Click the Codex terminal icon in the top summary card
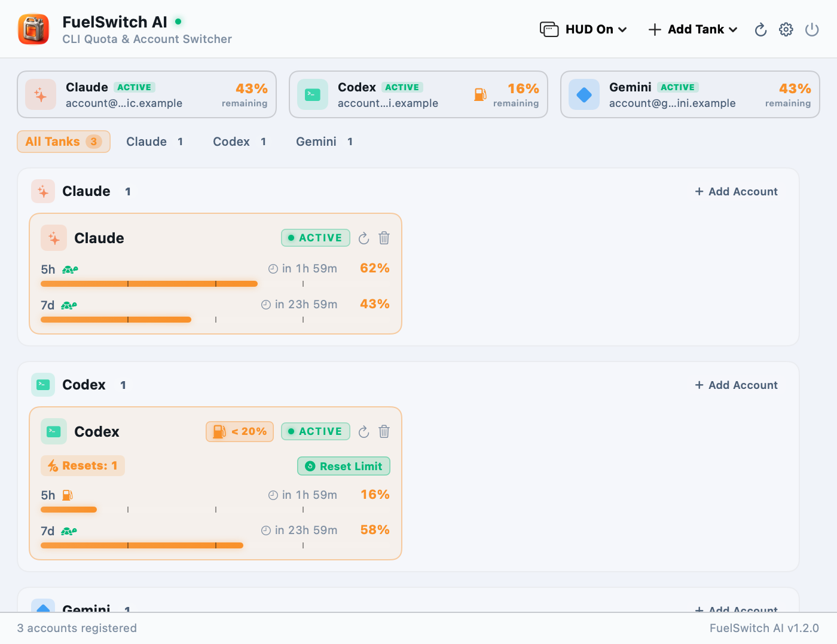Screen dimensions: 837x644 click(313, 94)
